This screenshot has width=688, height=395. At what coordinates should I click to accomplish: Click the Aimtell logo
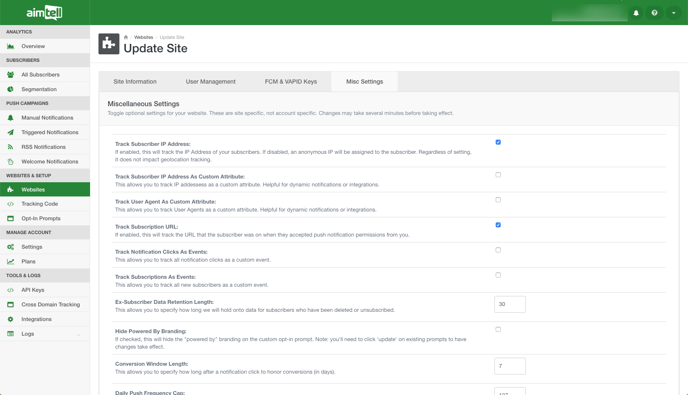[x=44, y=12]
